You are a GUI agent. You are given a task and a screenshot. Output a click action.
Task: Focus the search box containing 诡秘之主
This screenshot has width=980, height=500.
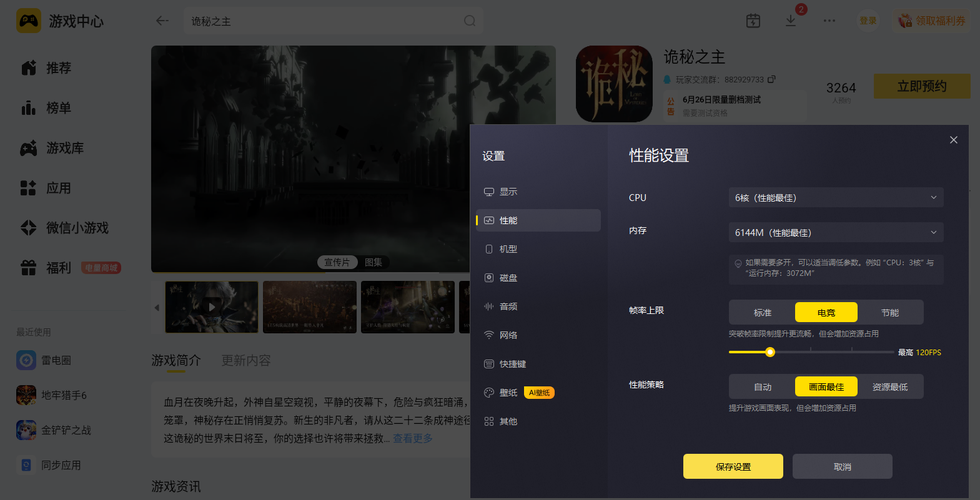333,21
